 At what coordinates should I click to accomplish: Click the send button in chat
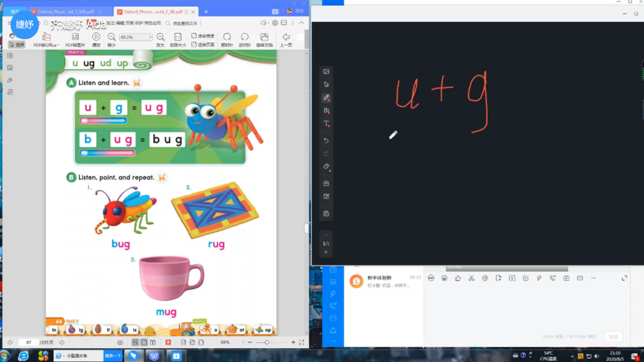[613, 337]
